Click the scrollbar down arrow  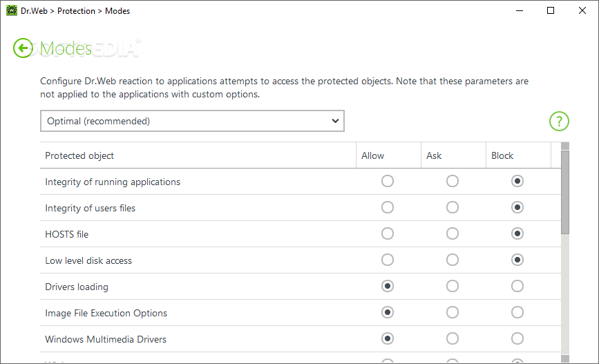(565, 358)
